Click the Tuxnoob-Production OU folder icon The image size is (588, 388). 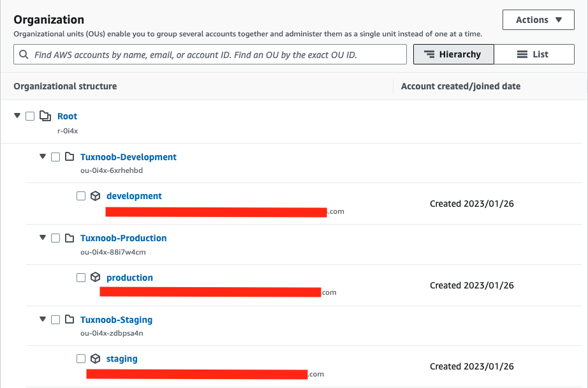(69, 238)
